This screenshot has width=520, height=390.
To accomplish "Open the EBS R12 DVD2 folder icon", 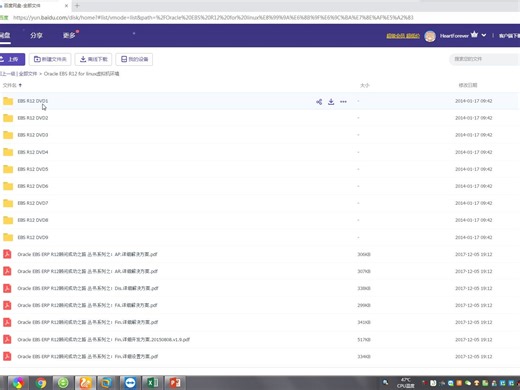I will pos(8,118).
